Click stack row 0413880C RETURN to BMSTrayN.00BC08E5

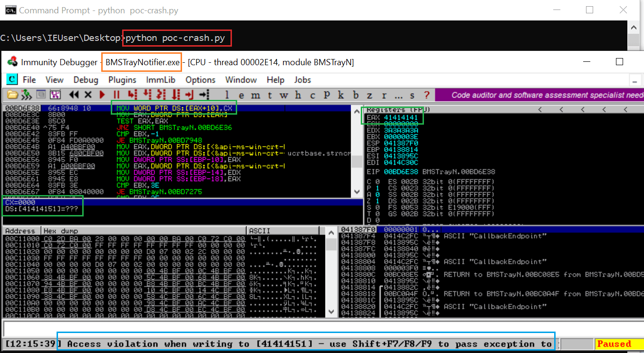[492, 275]
